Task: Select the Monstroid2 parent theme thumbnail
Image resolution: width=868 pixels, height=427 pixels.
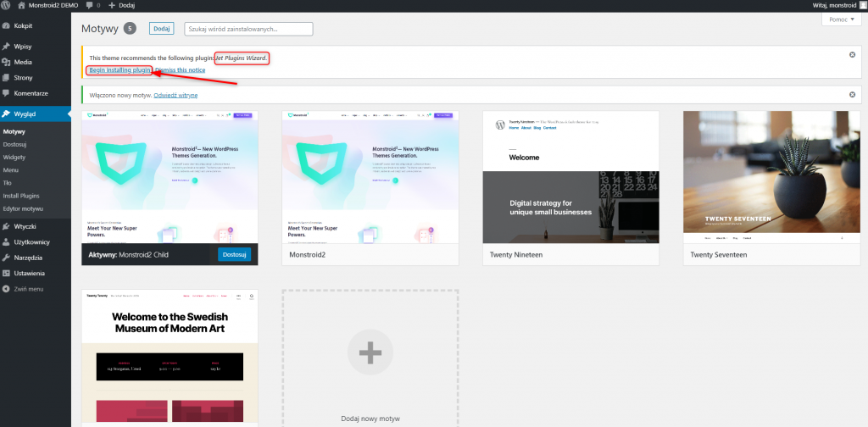Action: (x=370, y=177)
